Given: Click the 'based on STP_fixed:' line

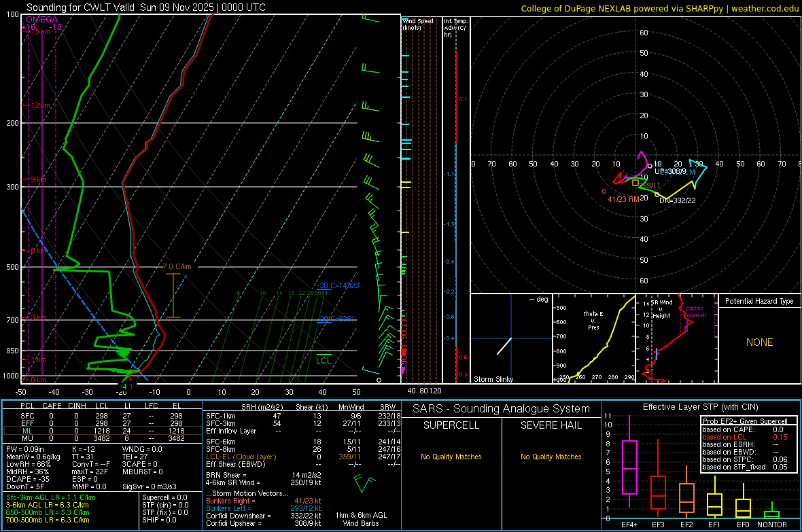Looking at the screenshot, I should click(744, 467).
